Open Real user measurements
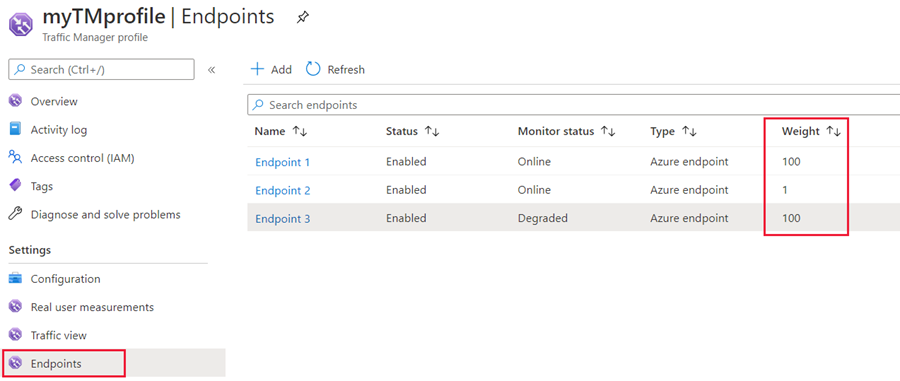Screen dimensions: 900x381 click(x=92, y=307)
